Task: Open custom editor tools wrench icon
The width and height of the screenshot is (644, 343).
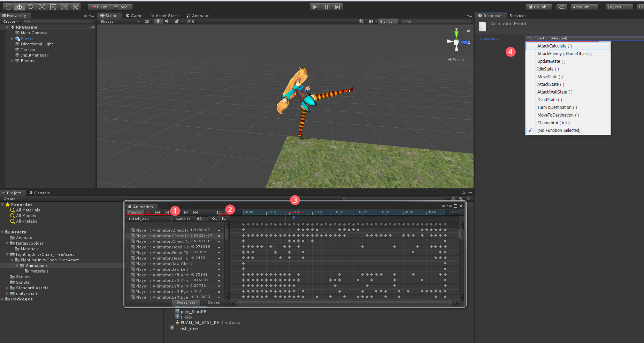Action: 75,7
